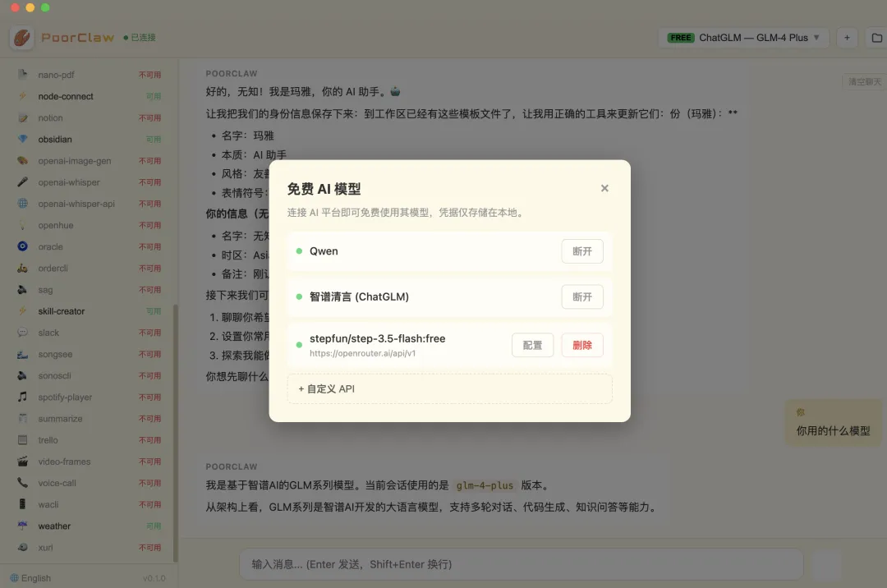This screenshot has height=588, width=887.
Task: Focus the message input field
Action: [521, 564]
